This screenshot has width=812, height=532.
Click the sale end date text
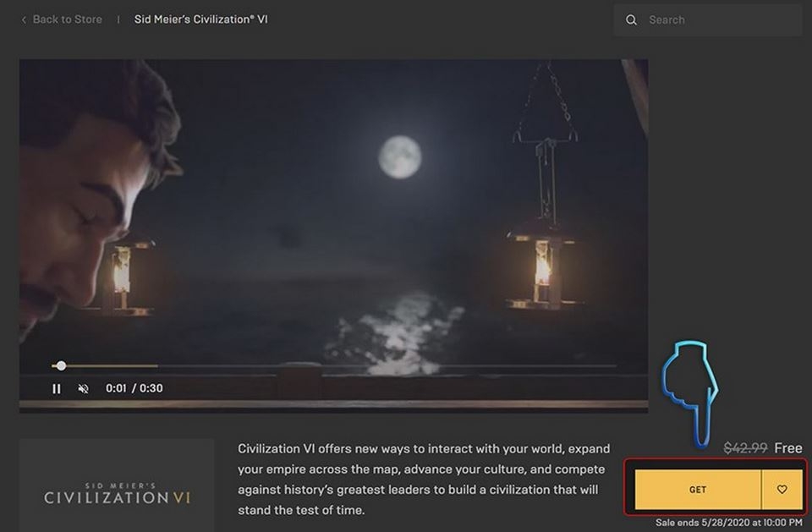click(728, 523)
